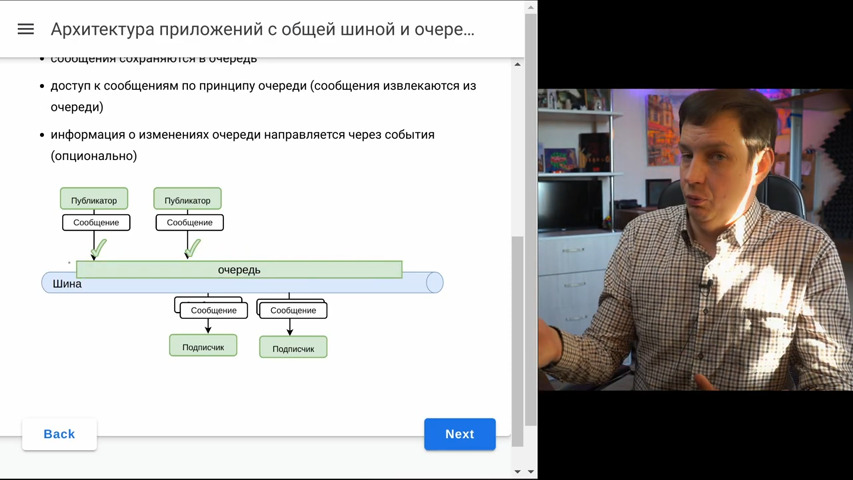Click stacked Сообщение box above left Подписчик

(212, 309)
